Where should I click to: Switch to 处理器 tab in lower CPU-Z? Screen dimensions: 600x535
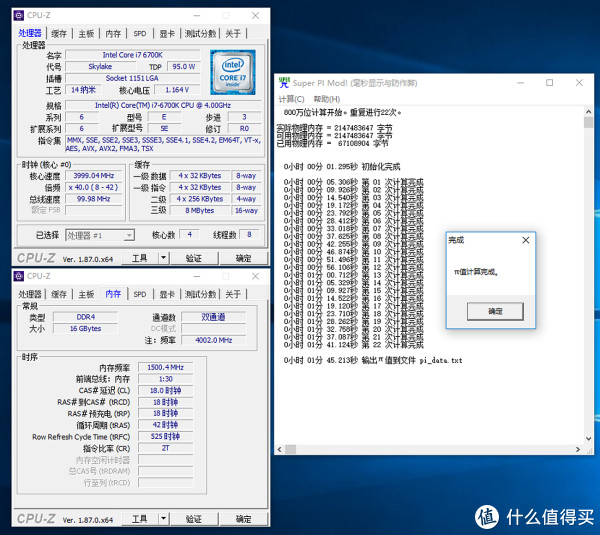(30, 294)
